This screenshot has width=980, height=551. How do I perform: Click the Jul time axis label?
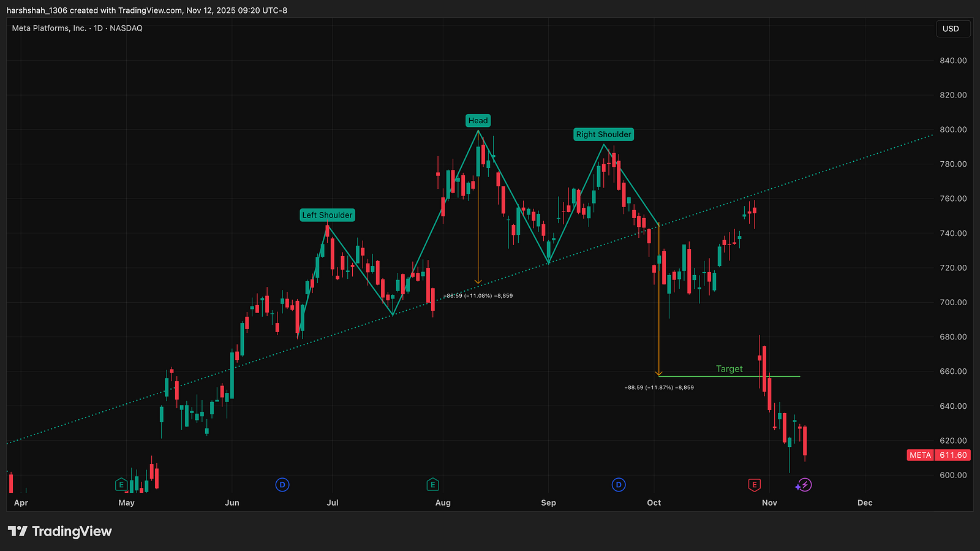pyautogui.click(x=333, y=503)
